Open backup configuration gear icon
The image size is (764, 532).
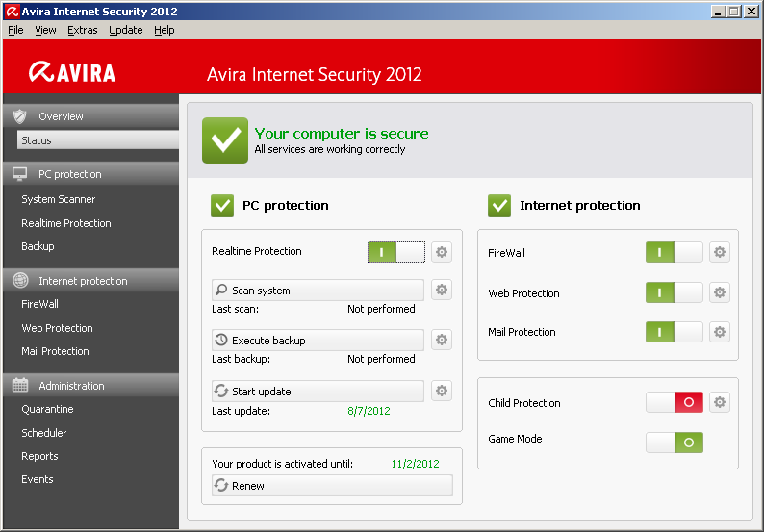pyautogui.click(x=442, y=340)
